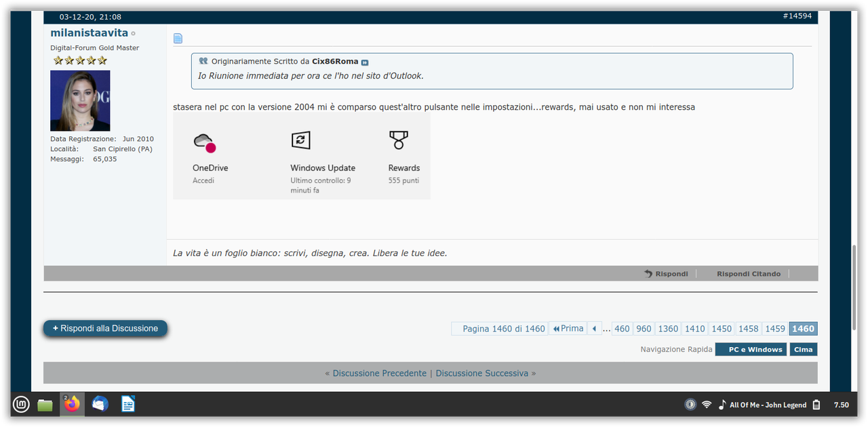The width and height of the screenshot is (868, 427).
Task: Open Discussione Precedente thread
Action: tap(380, 373)
